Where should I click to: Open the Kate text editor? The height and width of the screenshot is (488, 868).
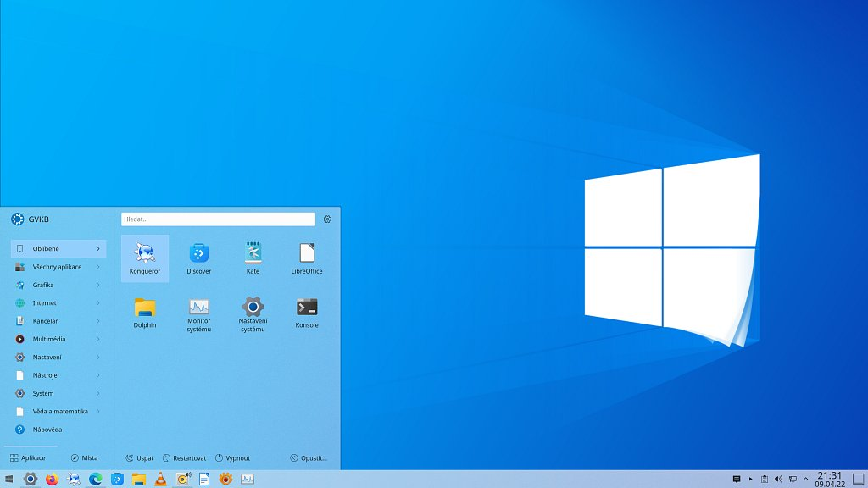coord(253,258)
